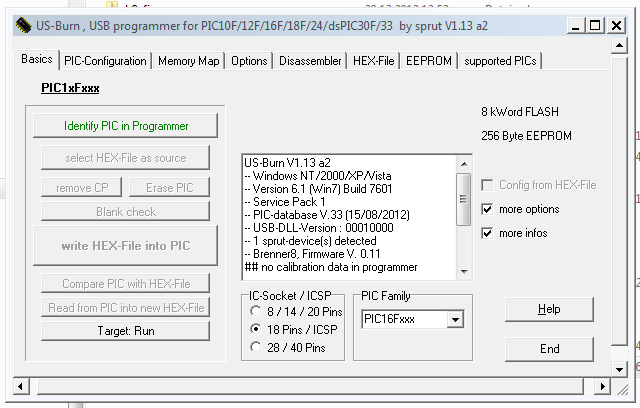Close the US-Burn window
The image size is (640, 408).
(616, 26)
